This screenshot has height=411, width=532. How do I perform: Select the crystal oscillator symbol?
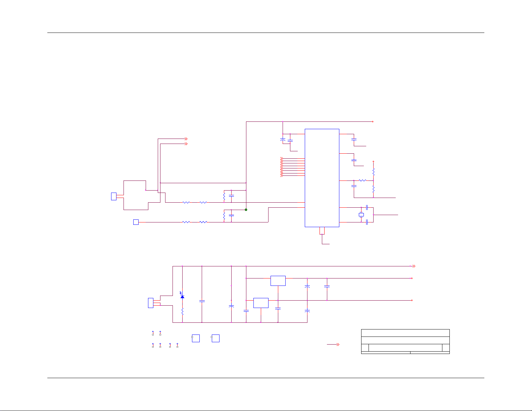coord(361,215)
